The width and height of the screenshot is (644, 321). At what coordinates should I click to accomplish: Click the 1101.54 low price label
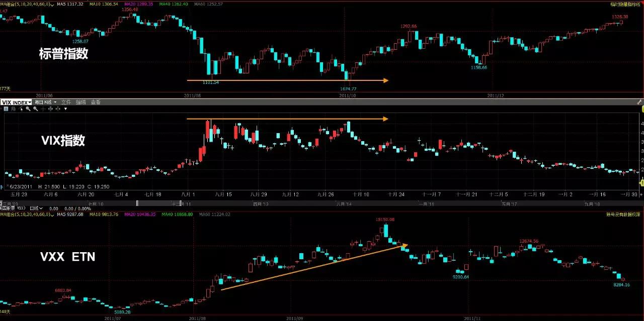210,82
